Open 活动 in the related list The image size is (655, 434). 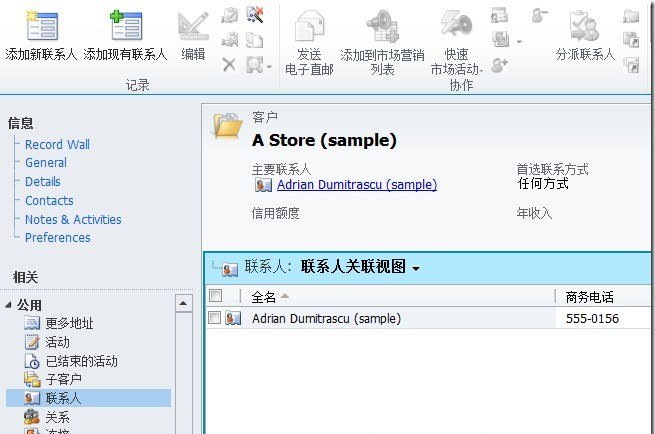(57, 342)
